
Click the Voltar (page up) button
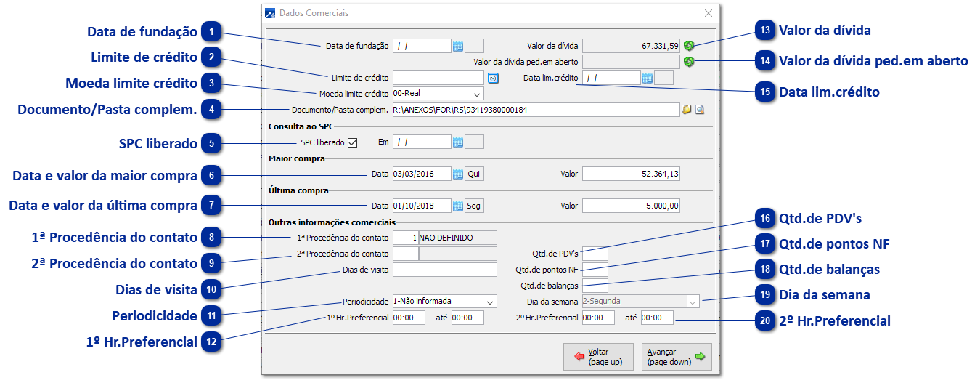[598, 356]
